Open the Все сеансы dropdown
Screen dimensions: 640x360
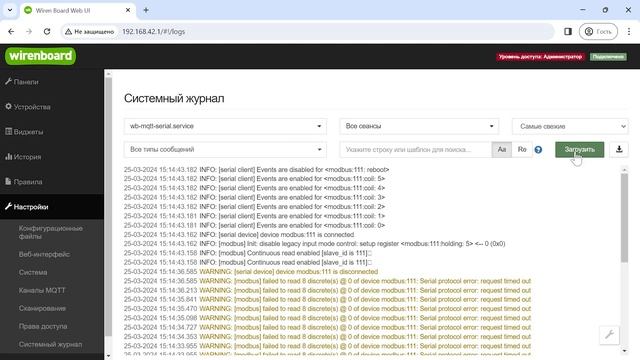pos(419,126)
